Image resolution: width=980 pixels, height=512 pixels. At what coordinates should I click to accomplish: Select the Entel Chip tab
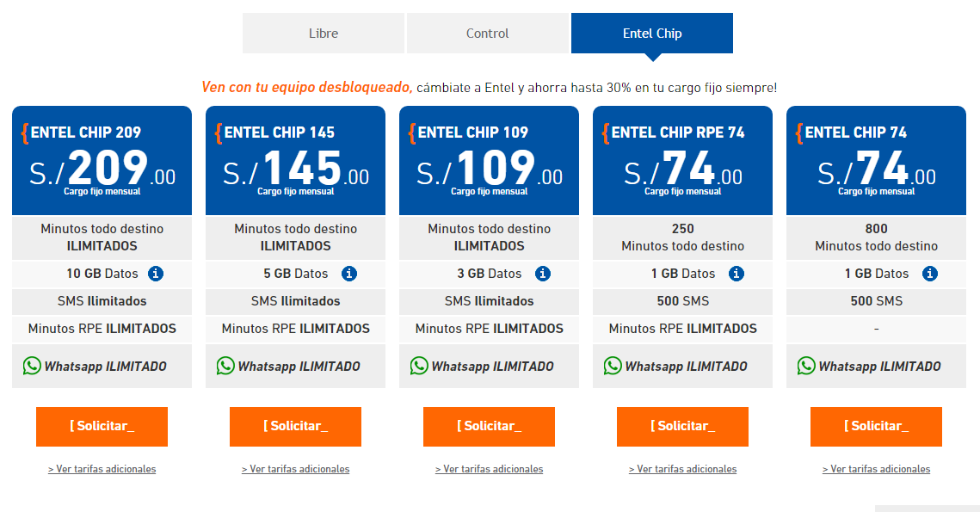click(x=652, y=34)
